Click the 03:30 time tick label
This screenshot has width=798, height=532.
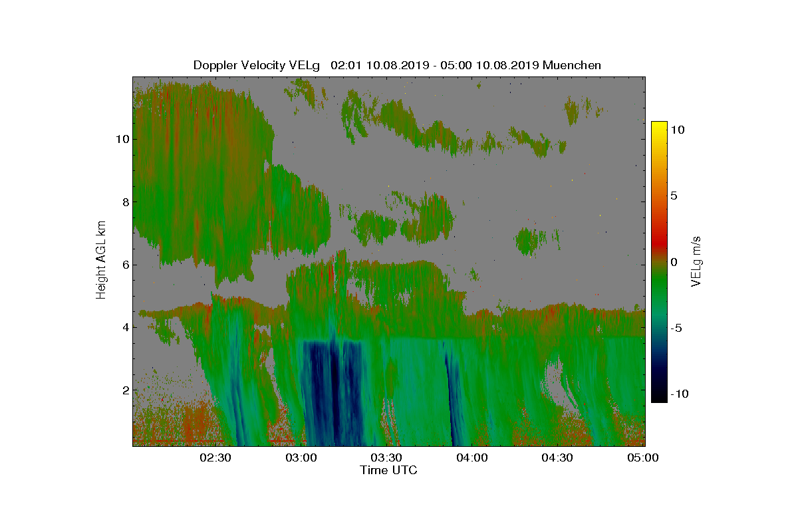point(386,458)
